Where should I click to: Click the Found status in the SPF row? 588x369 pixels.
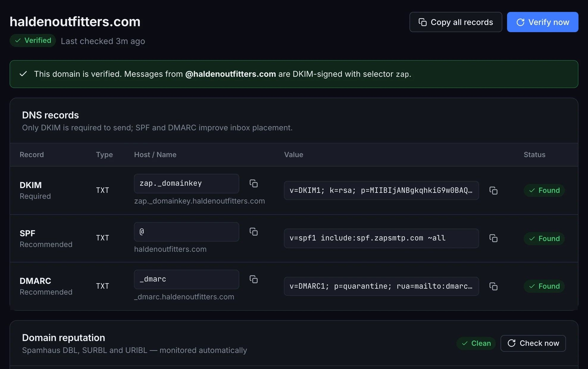pyautogui.click(x=544, y=238)
